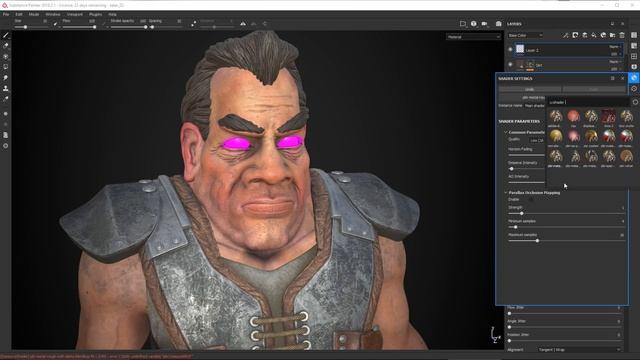Image resolution: width=640 pixels, height=360 pixels.
Task: Switch the viewport perspective mode icon
Action: [473, 24]
